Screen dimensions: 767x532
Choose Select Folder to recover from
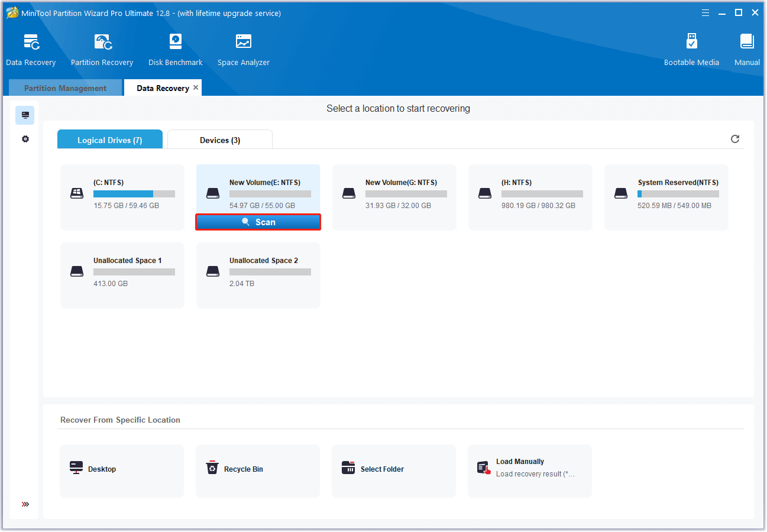click(394, 471)
